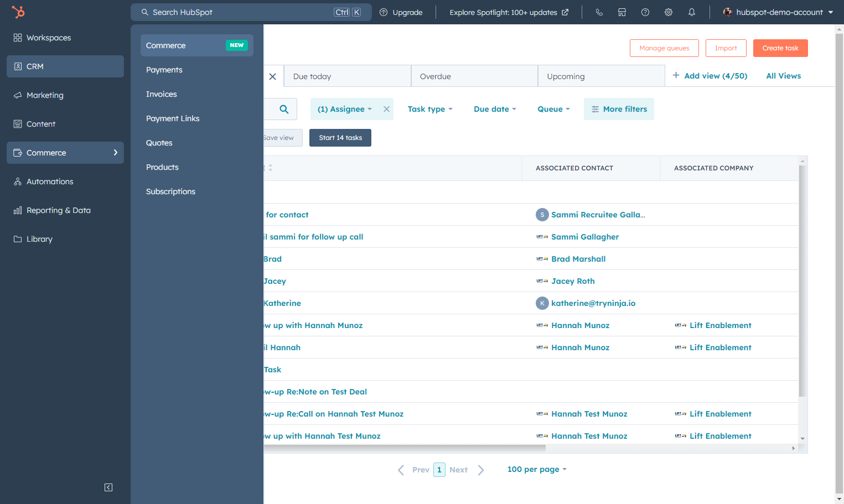Go to next page arrow
The width and height of the screenshot is (844, 504).
click(x=481, y=470)
